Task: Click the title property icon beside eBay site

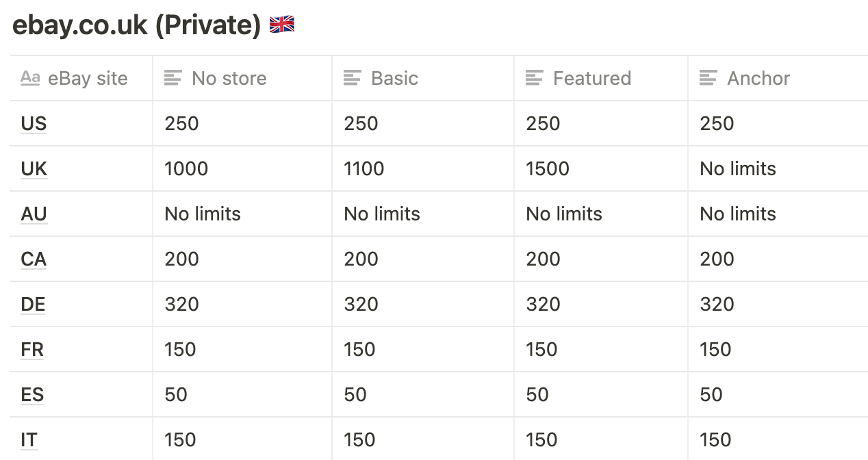Action: point(30,78)
